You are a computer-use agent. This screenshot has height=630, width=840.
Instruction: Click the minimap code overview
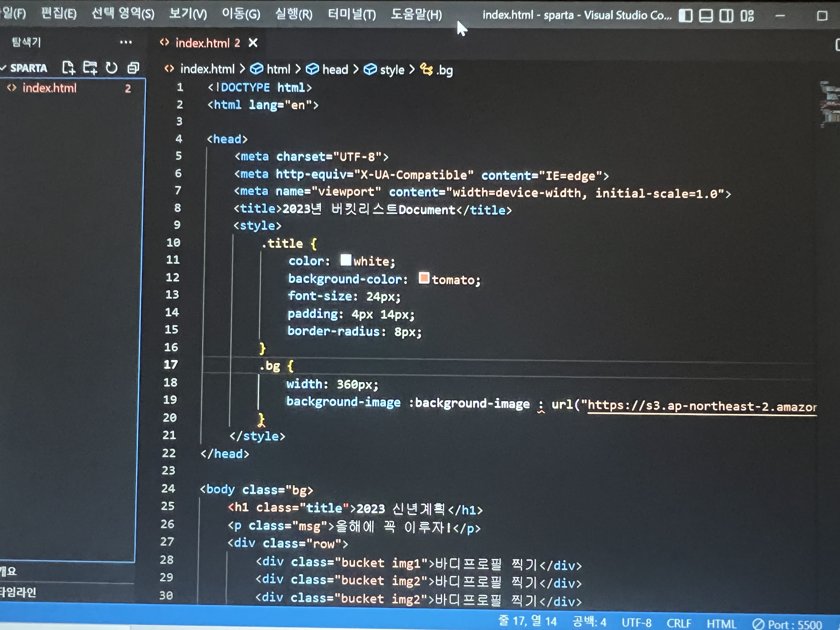pyautogui.click(x=830, y=104)
